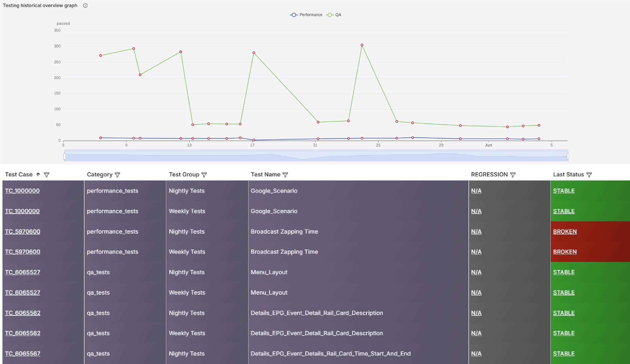Click STABLE status for Google_Scenario Weekly row
Image resolution: width=630 pixels, height=364 pixels.
[564, 211]
